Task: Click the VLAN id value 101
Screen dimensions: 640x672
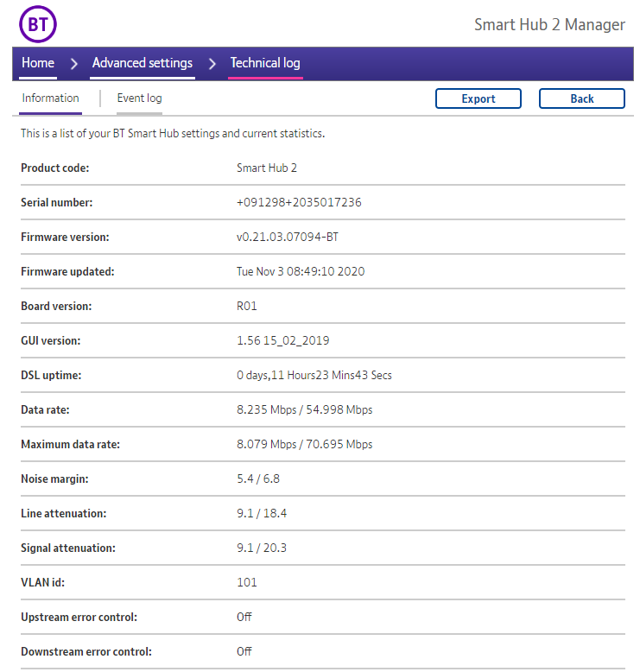Action: tap(247, 582)
